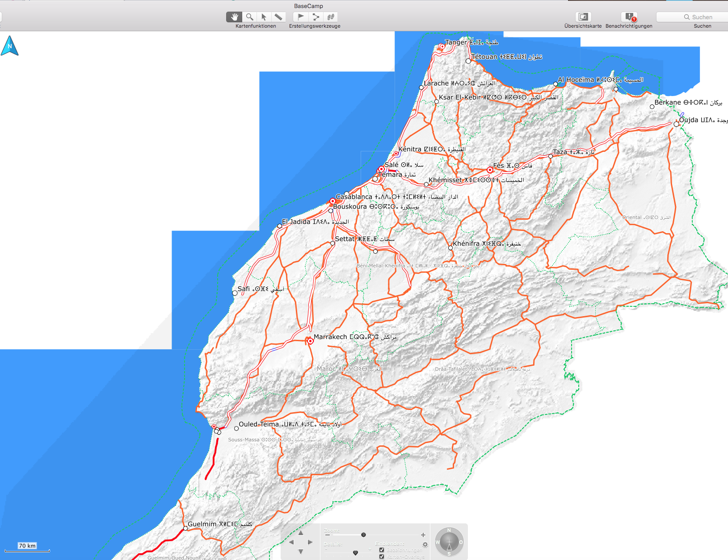Click the Settat city label
Viewport: 728px width, 560px height.
coord(365,239)
